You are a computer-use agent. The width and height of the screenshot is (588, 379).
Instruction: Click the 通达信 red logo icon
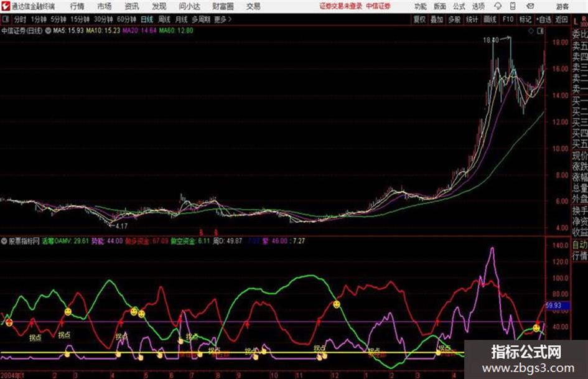(x=6, y=6)
